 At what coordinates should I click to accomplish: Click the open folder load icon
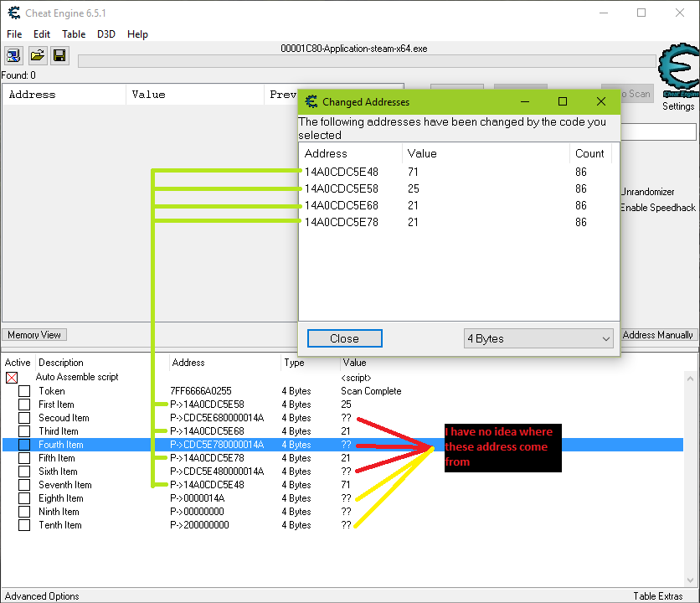(38, 55)
